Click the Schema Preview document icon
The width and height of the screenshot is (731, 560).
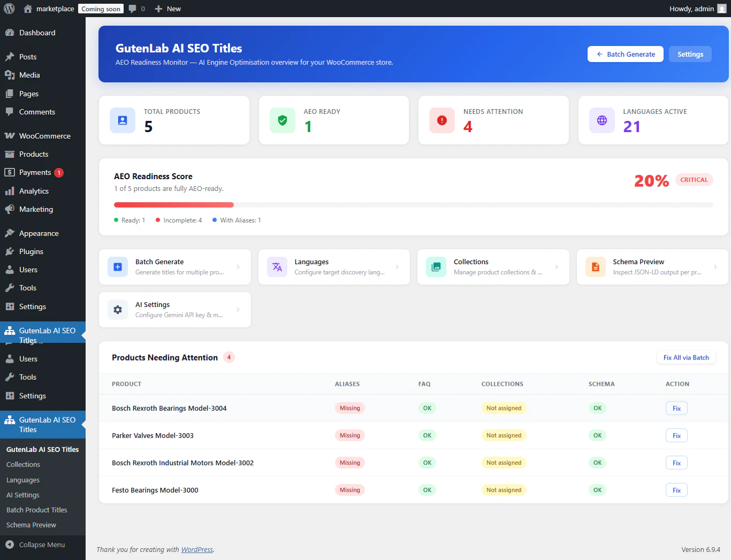(595, 267)
